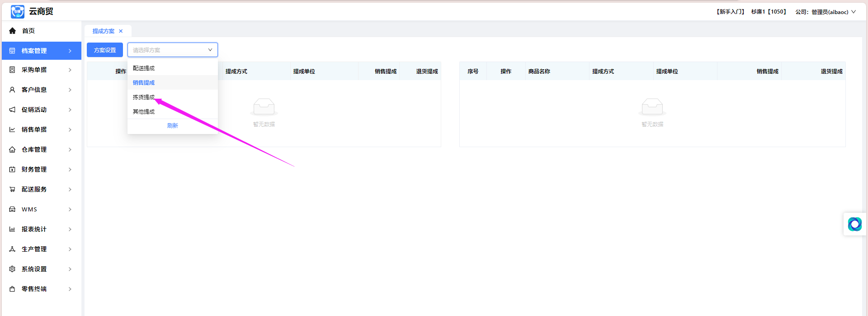This screenshot has height=316, width=868.
Task: Click the 云商贸 logo icon
Action: click(x=18, y=11)
